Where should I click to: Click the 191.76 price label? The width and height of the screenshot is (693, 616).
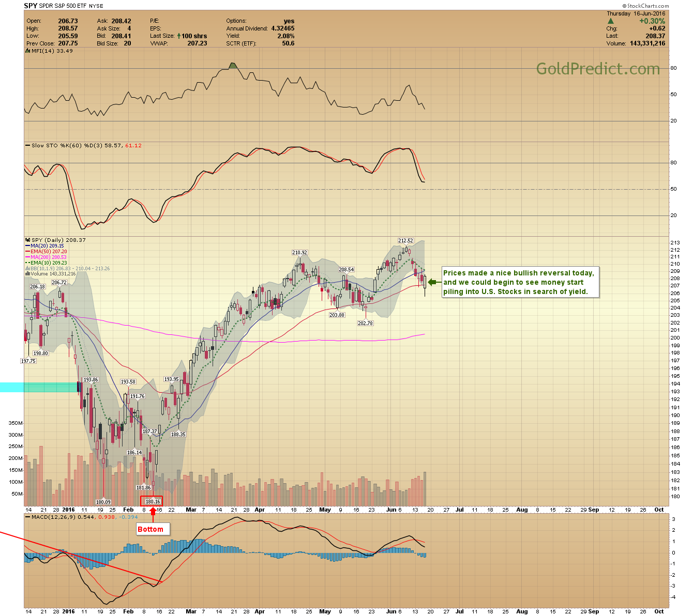click(x=138, y=396)
